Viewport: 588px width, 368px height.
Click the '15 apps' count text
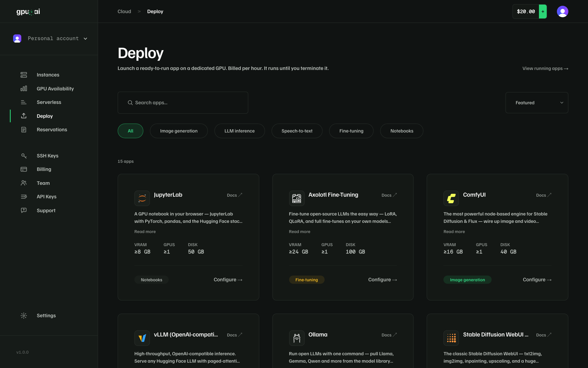click(126, 161)
